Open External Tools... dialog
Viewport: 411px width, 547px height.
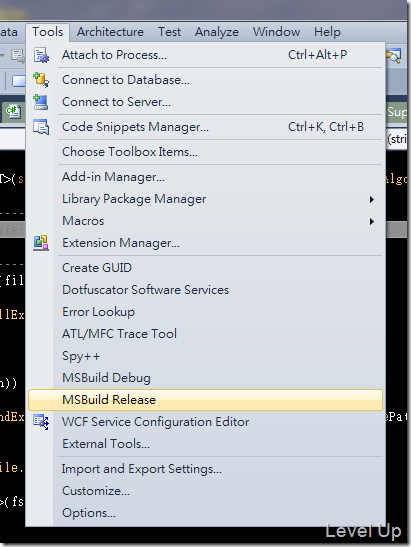pyautogui.click(x=206, y=444)
